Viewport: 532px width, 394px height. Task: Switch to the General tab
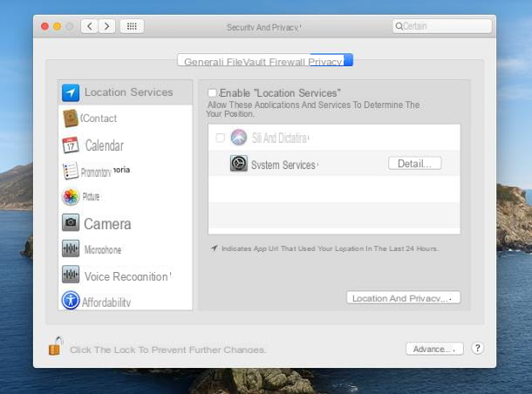(203, 62)
